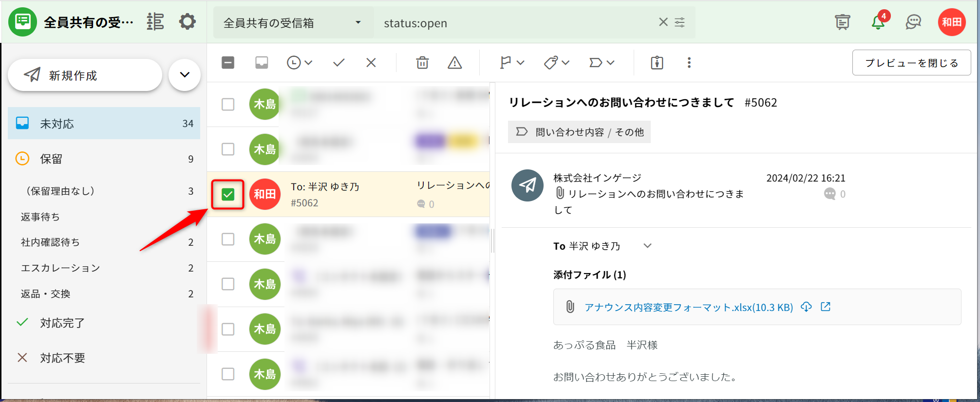Toggle the select-all checkbox in toolbar

point(228,63)
